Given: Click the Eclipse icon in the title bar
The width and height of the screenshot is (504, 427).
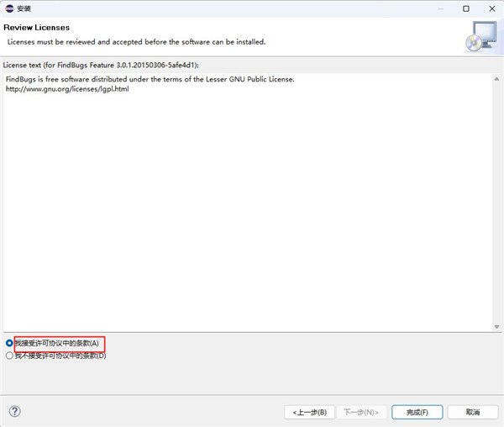Looking at the screenshot, I should click(x=9, y=8).
